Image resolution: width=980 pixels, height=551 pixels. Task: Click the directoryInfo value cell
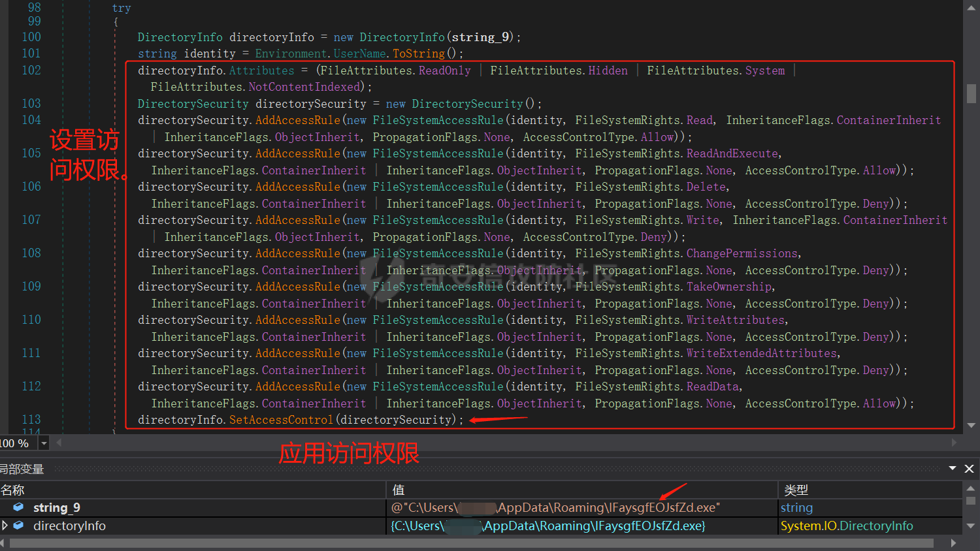(x=582, y=526)
